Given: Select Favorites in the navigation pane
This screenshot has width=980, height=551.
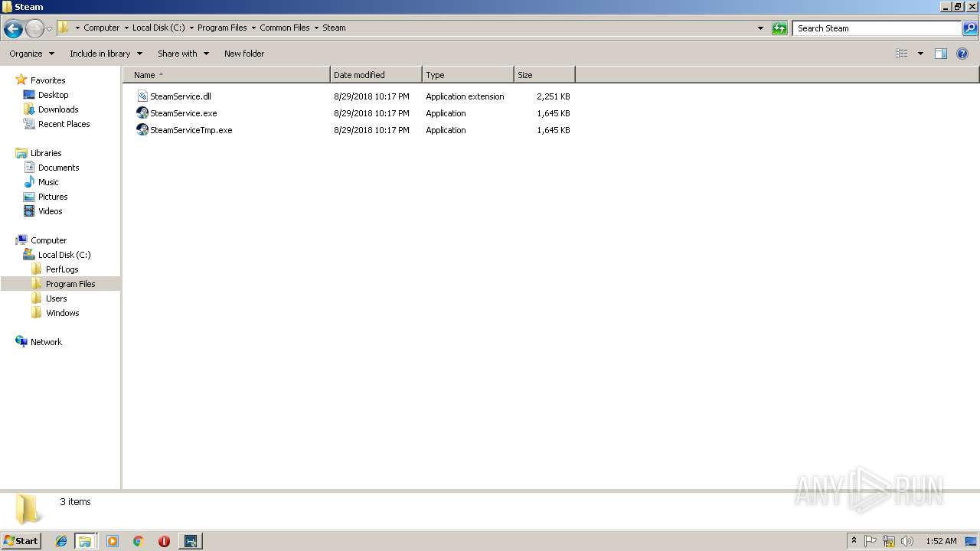Looking at the screenshot, I should click(47, 80).
